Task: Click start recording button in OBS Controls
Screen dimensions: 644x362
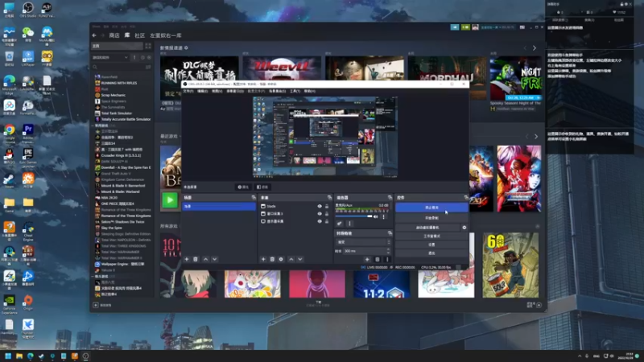Action: pyautogui.click(x=431, y=218)
